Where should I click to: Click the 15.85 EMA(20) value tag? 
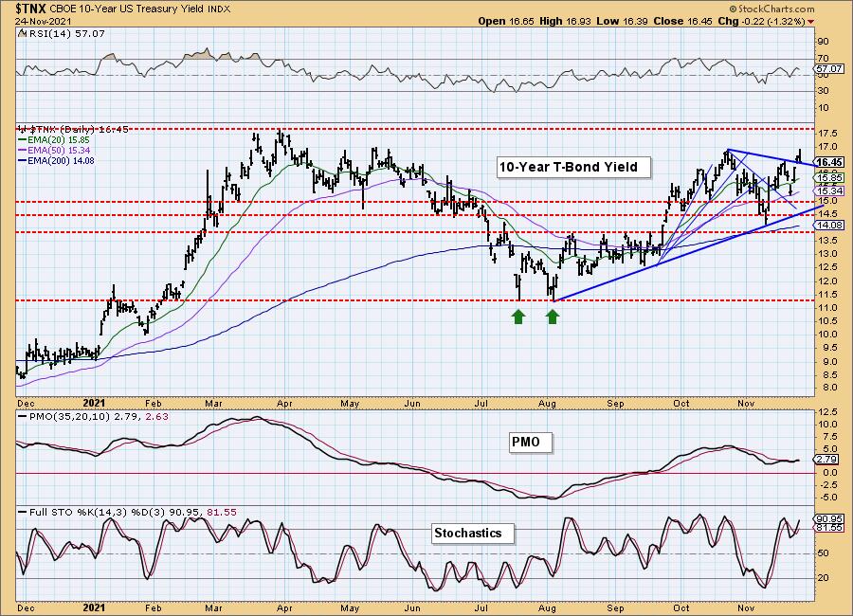[828, 178]
